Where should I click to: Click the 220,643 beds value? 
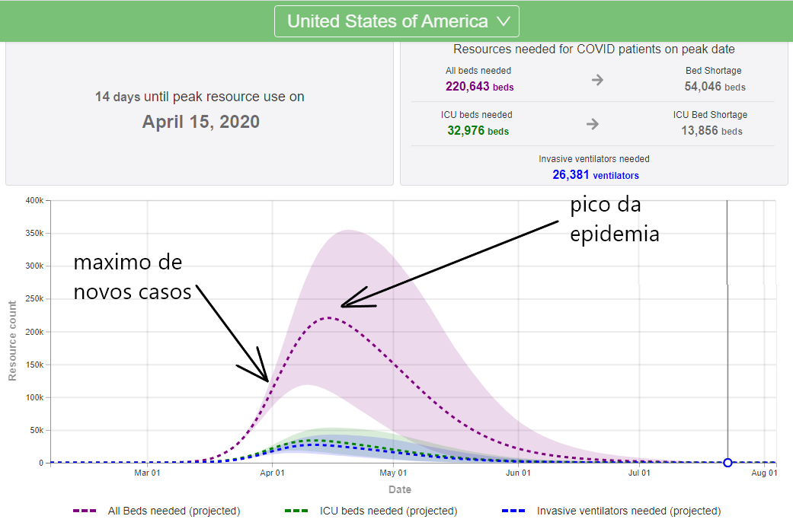(x=479, y=87)
